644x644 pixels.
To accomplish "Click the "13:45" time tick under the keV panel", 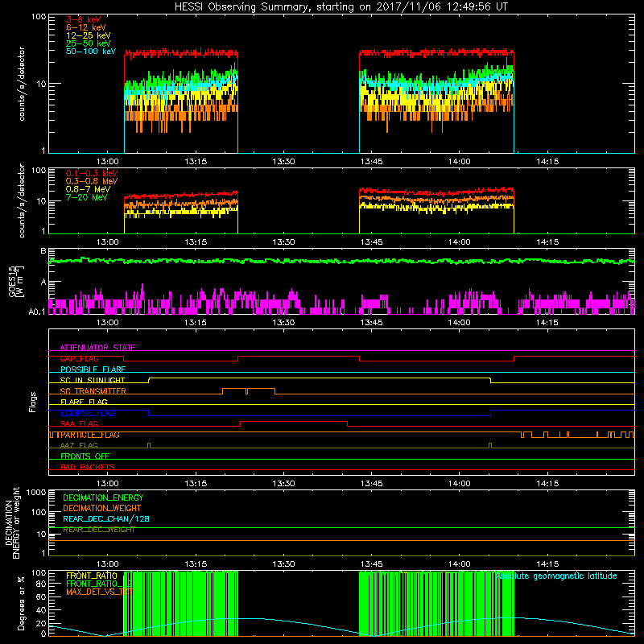I will [x=371, y=161].
